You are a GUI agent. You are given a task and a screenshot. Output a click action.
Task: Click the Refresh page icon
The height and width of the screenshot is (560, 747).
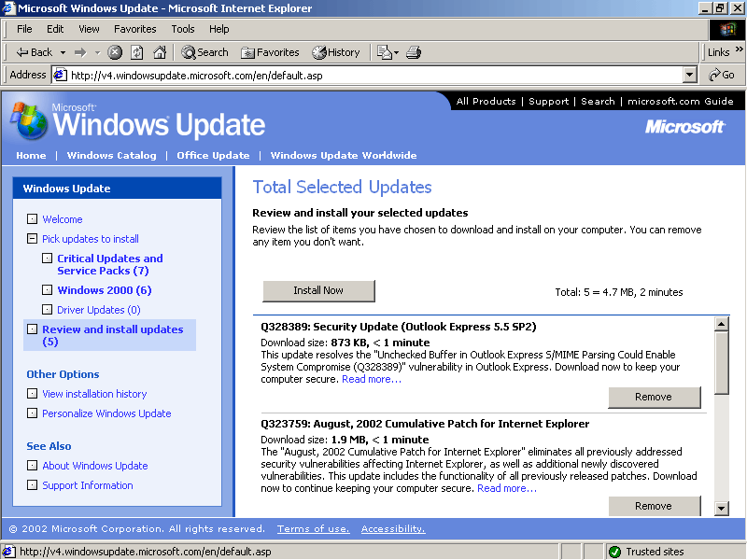pyautogui.click(x=137, y=52)
